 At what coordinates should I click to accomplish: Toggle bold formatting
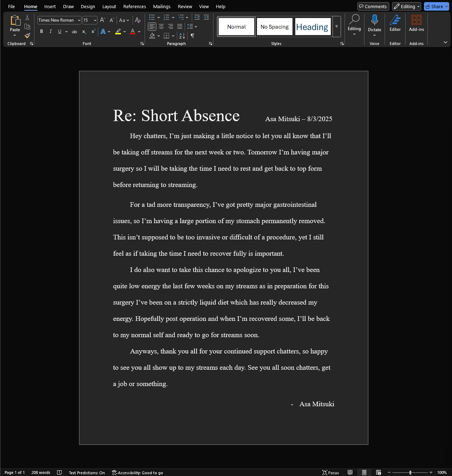pyautogui.click(x=41, y=32)
